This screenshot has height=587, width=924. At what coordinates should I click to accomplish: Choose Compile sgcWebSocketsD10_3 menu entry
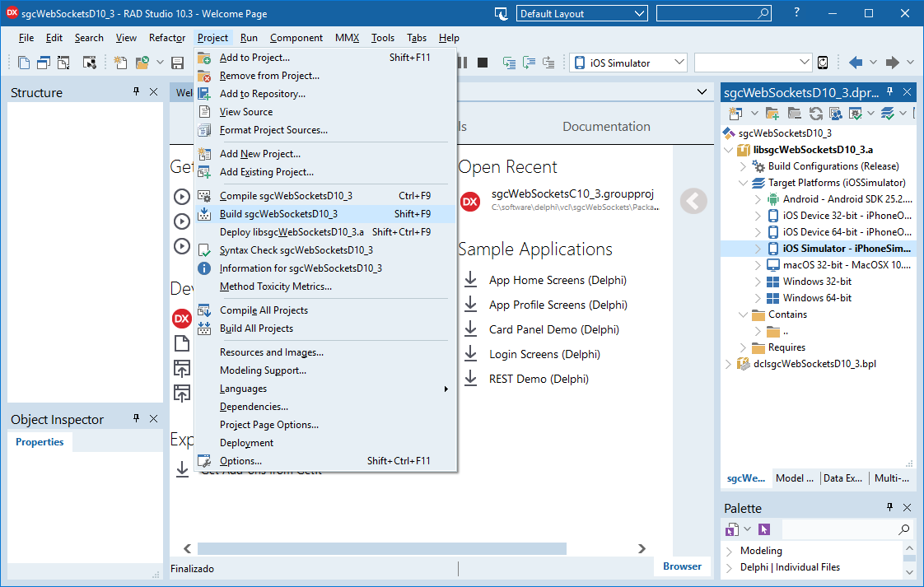[x=325, y=196]
